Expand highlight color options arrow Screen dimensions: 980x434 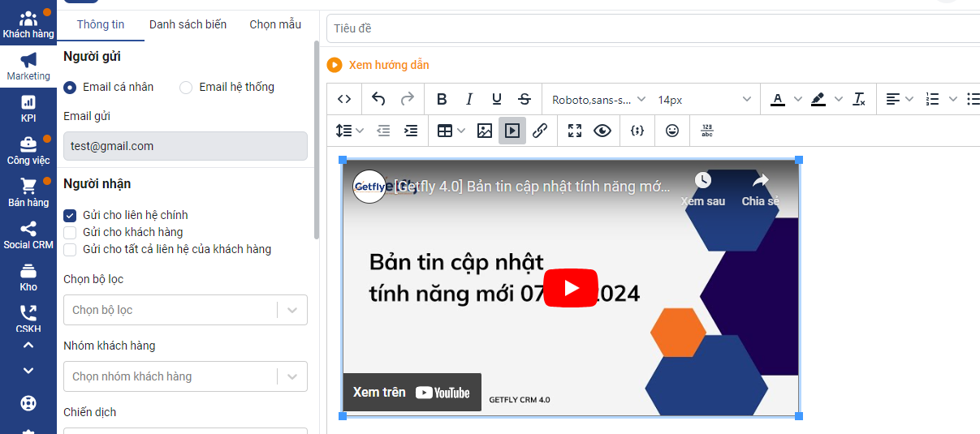(x=839, y=99)
